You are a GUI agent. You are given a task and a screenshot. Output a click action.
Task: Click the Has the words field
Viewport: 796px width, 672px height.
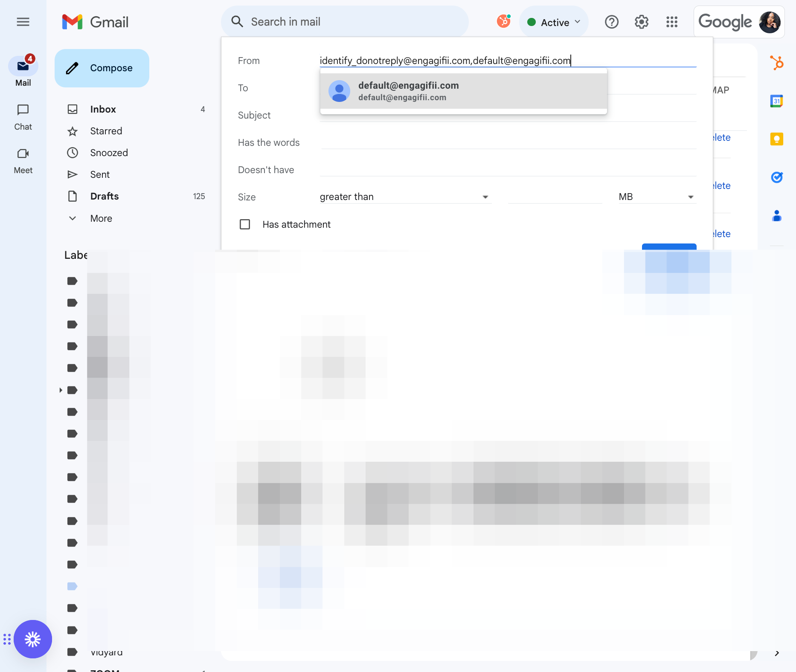pos(508,142)
